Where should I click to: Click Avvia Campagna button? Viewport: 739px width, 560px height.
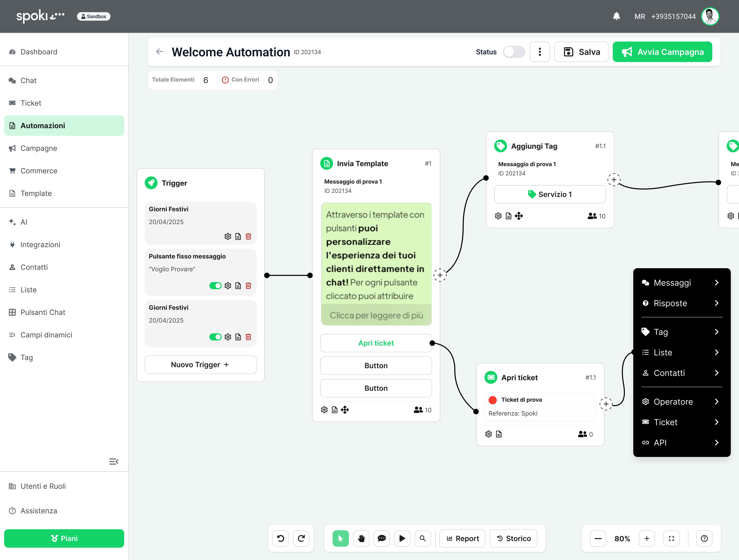pos(663,52)
